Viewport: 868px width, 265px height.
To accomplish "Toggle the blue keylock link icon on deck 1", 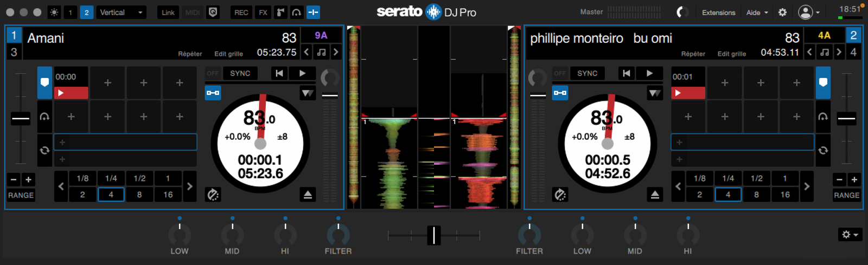I will coord(213,93).
